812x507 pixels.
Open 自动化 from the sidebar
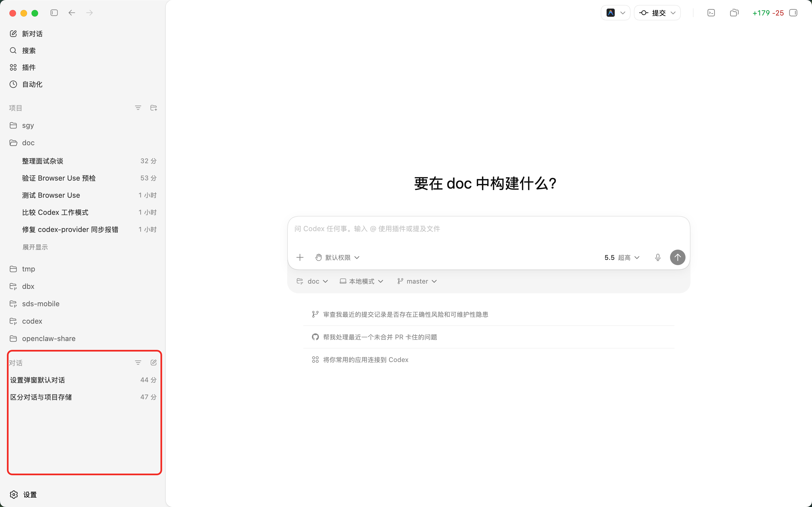32,84
